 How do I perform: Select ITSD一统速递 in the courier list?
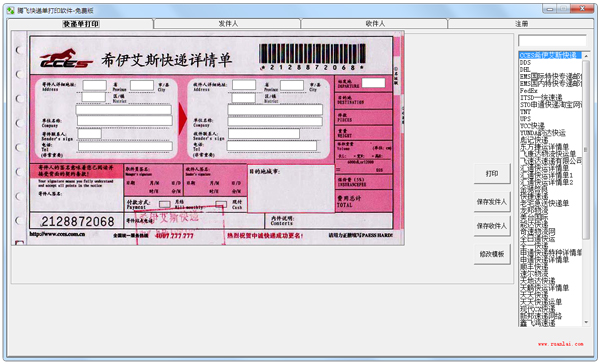tap(550, 98)
